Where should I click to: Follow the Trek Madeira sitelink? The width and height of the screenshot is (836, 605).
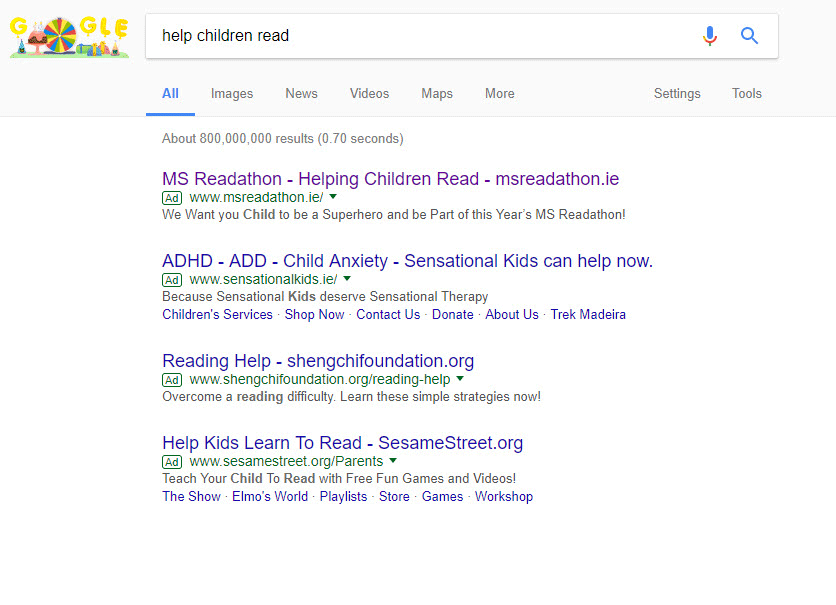588,314
